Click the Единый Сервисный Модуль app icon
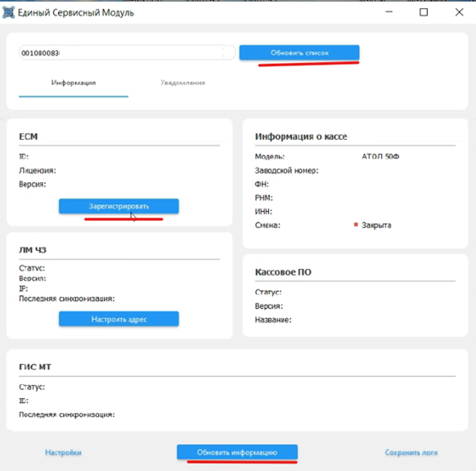This screenshot has height=471, width=476. pyautogui.click(x=8, y=12)
